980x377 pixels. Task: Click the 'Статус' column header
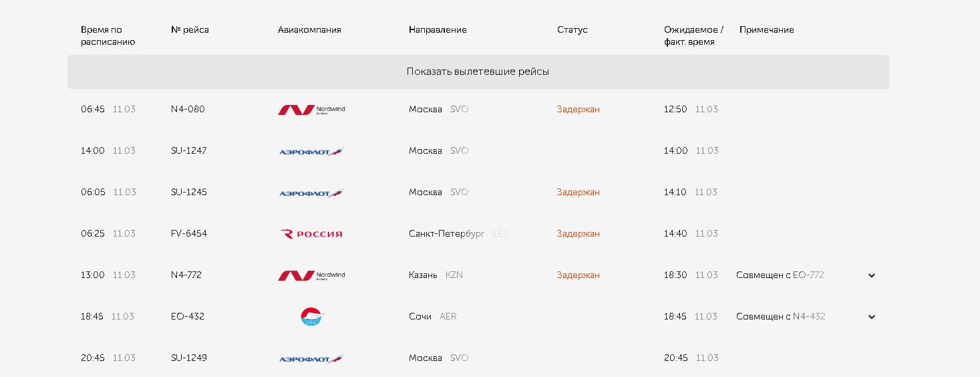[572, 30]
